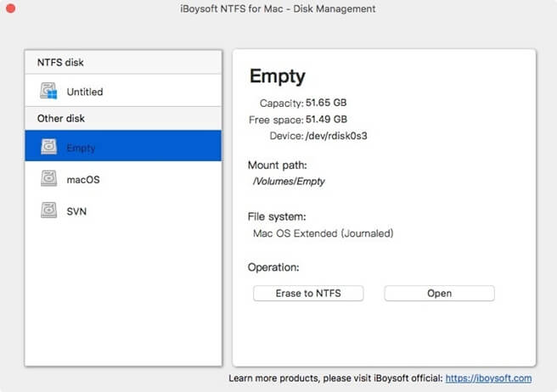Viewport: 557px width, 392px height.
Task: Click the Mac OS Extended (Journaled) text
Action: [x=323, y=233]
